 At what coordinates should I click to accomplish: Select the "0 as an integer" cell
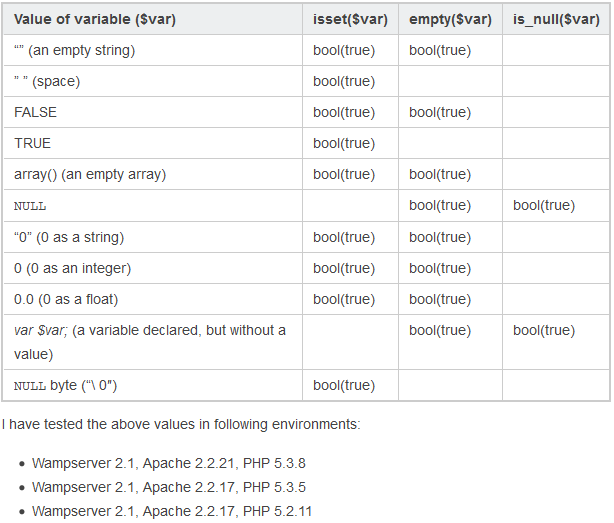pyautogui.click(x=153, y=268)
